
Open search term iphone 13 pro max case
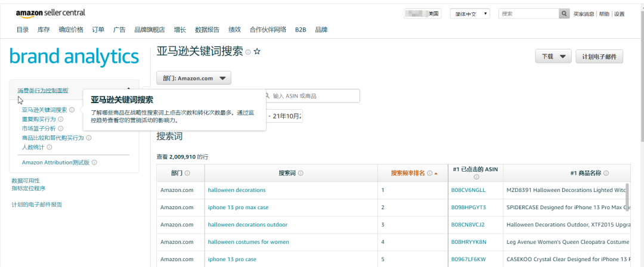click(238, 207)
